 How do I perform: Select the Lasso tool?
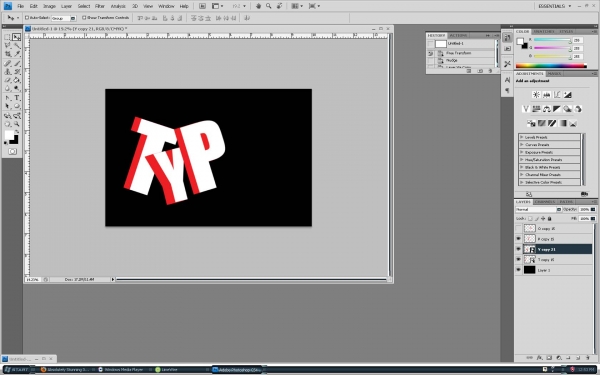point(7,46)
